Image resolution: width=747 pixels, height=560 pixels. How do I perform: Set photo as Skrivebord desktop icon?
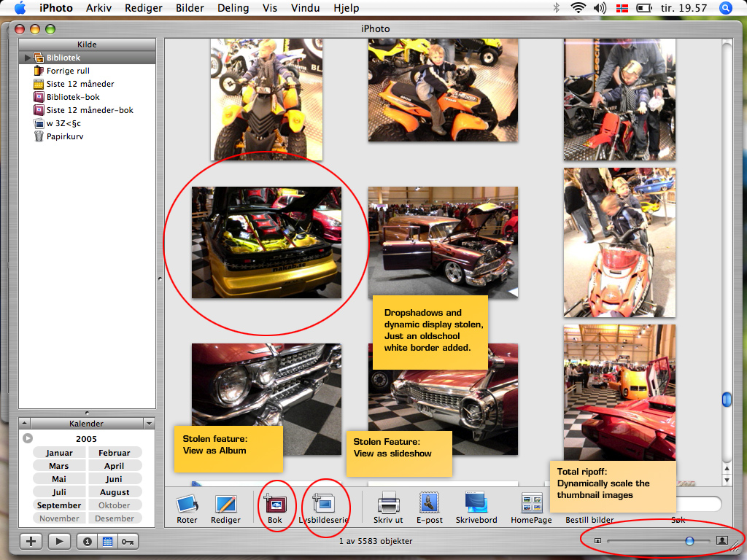pos(476,502)
